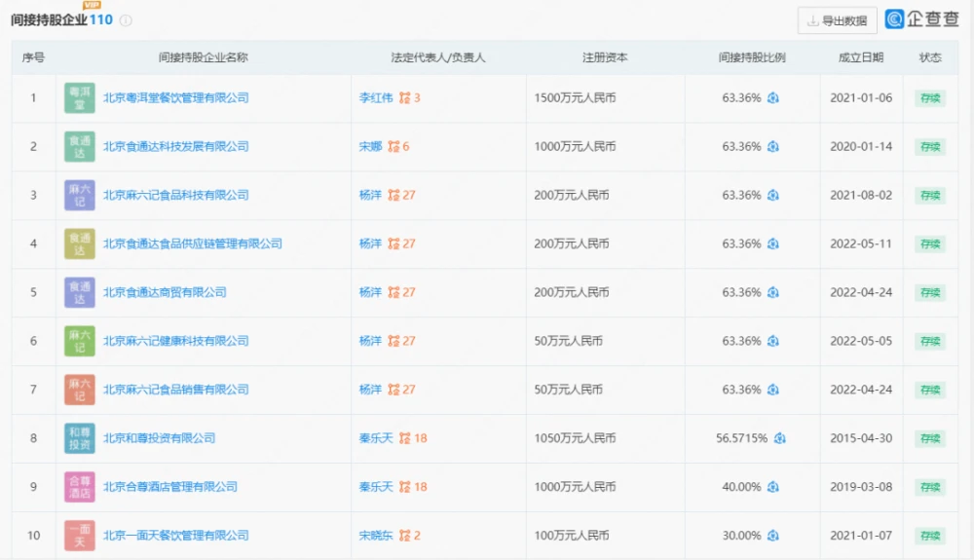The image size is (974, 560).
Task: Click the 导出数据 export button
Action: click(837, 20)
